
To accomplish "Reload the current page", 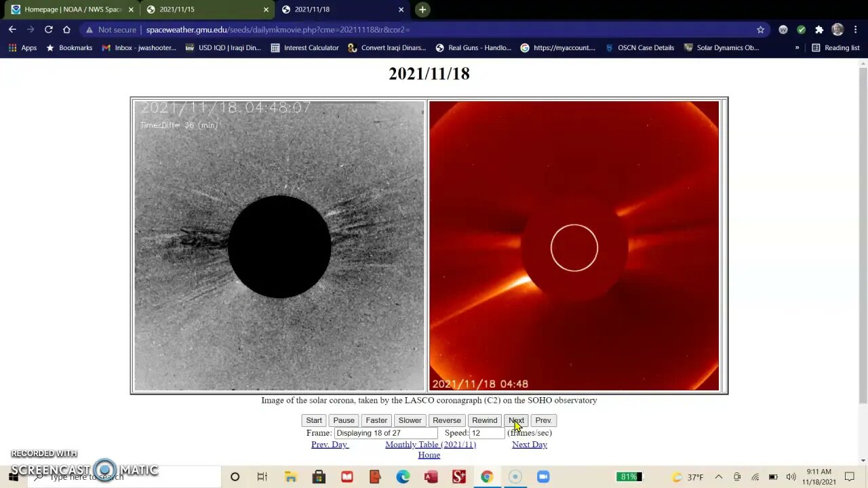I will (48, 30).
